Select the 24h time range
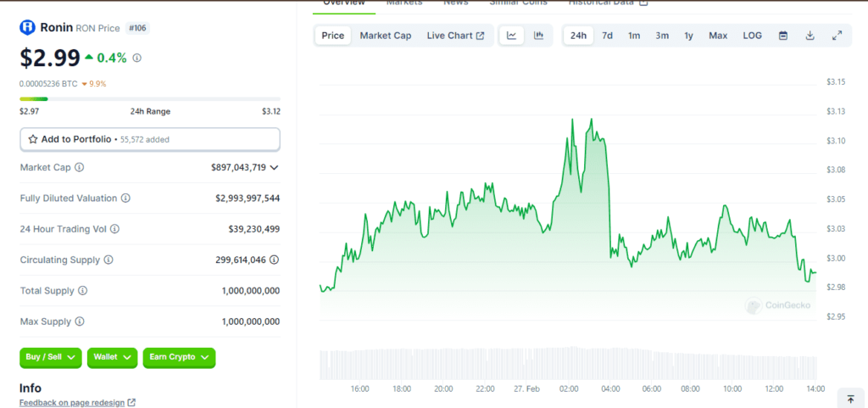The height and width of the screenshot is (408, 868). point(578,36)
